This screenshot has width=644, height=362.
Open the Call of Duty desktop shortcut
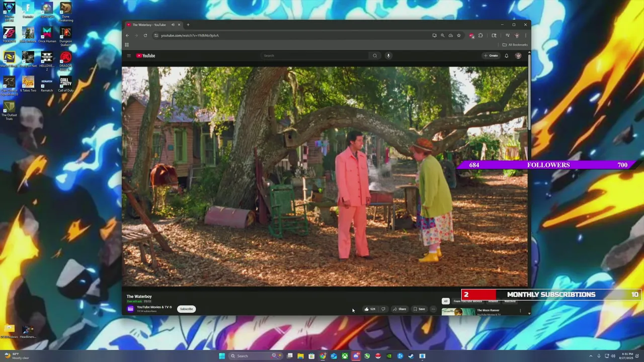point(65,84)
